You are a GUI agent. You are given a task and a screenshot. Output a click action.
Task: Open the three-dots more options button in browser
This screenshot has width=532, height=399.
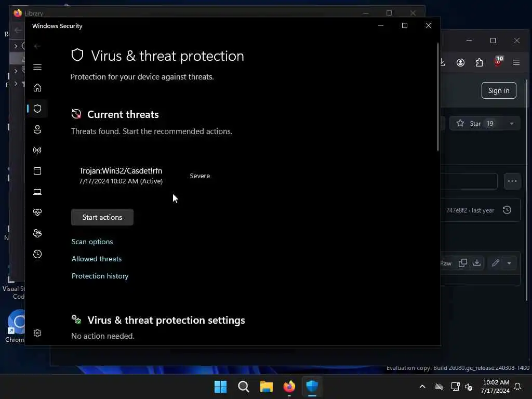(512, 181)
